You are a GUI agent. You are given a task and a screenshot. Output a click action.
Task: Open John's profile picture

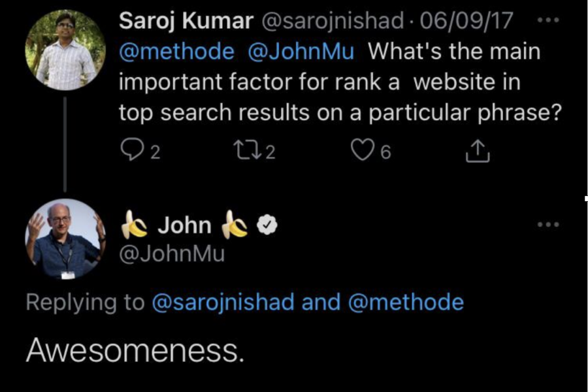tap(65, 239)
